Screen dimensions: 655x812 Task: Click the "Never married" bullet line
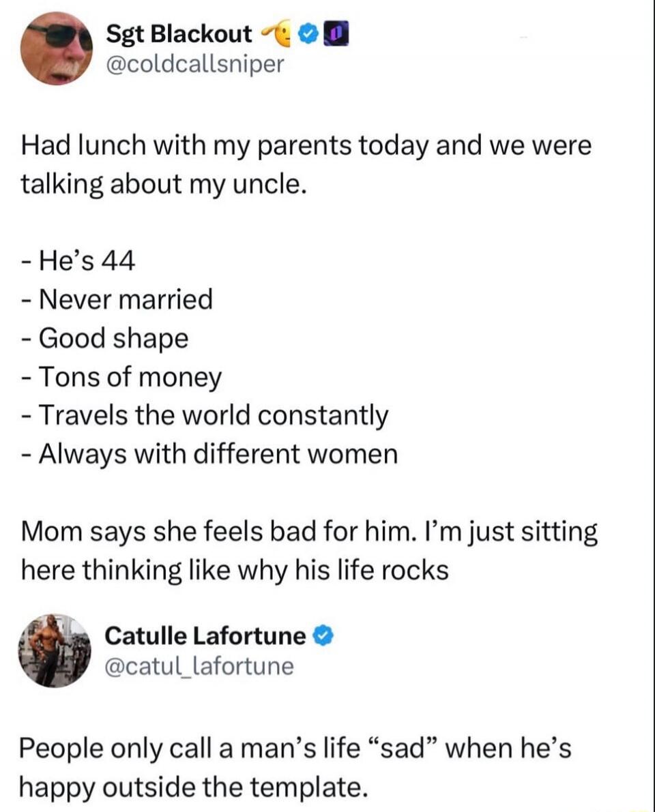coord(116,299)
